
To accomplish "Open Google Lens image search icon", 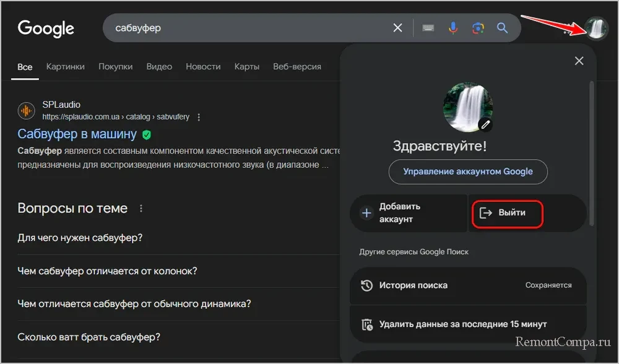I will [477, 28].
